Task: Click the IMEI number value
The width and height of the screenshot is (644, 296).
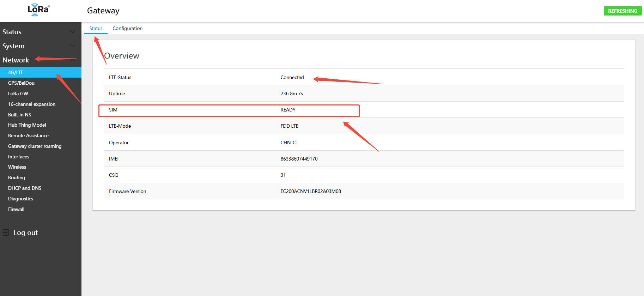Action: pyautogui.click(x=299, y=159)
